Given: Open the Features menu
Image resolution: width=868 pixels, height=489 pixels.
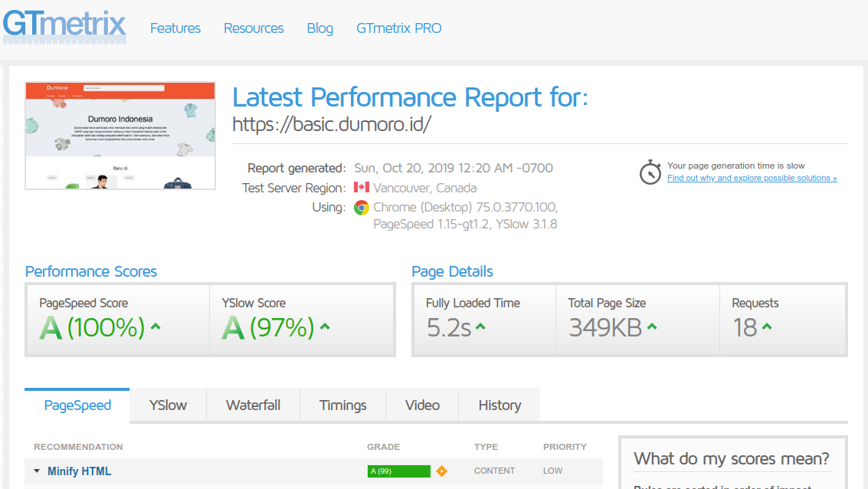Looking at the screenshot, I should [175, 28].
